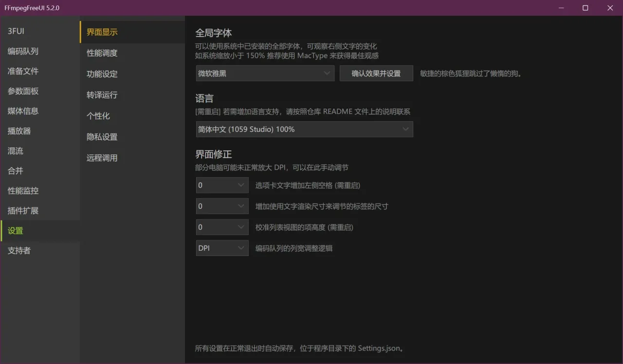
Task: Open the 选项卡文字增加左侧空格 value dropdown
Action: pos(222,185)
